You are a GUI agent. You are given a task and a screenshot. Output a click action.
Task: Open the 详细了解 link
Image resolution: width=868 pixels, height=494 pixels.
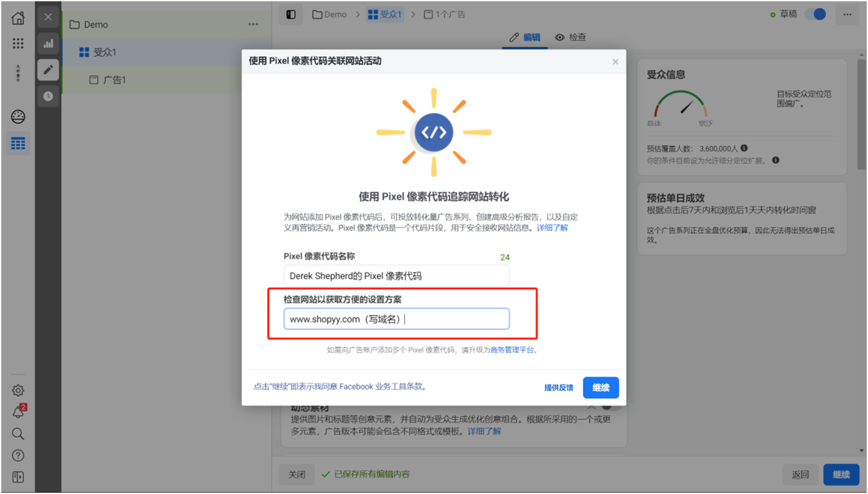(552, 227)
